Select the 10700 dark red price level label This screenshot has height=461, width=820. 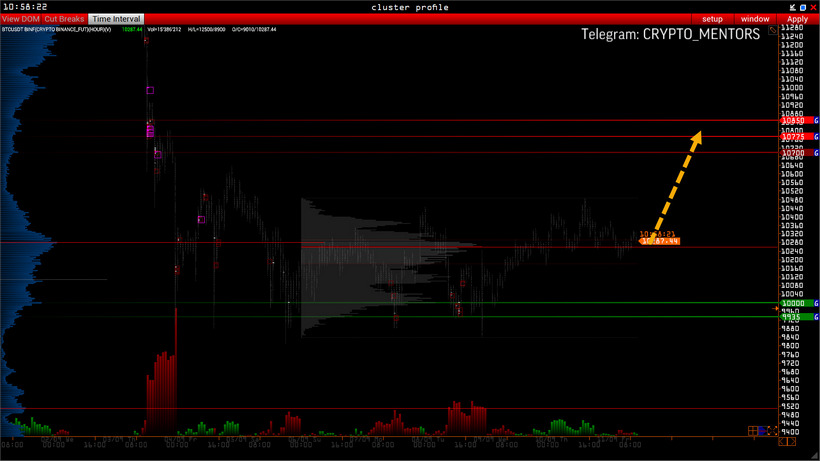[795, 153]
